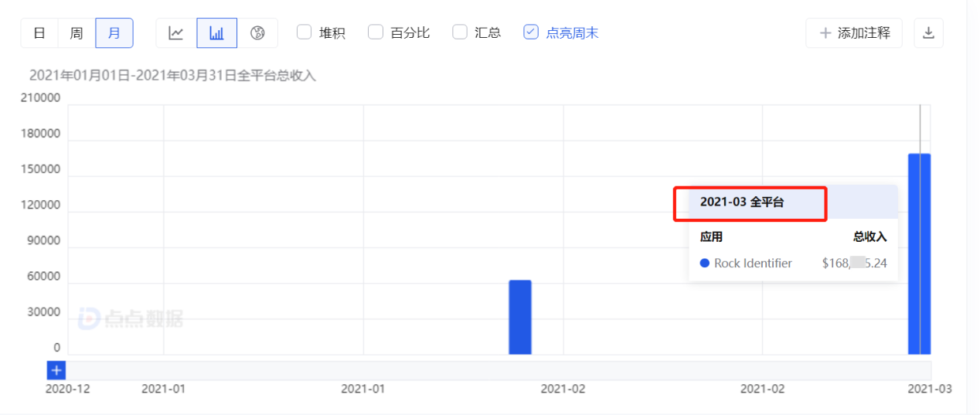Screen dimensions: 980x415
Task: Switch to 周 (weekly) granularity tab
Action: tap(77, 33)
